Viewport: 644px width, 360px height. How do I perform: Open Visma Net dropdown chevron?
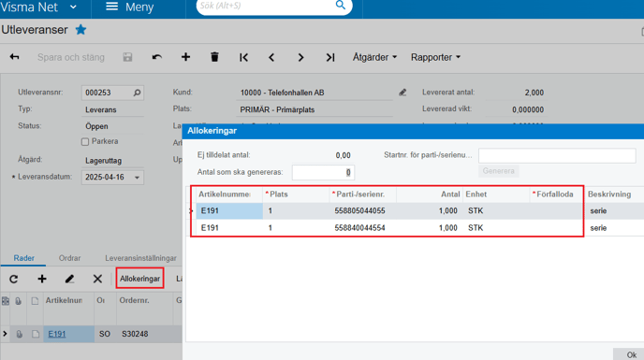click(73, 7)
